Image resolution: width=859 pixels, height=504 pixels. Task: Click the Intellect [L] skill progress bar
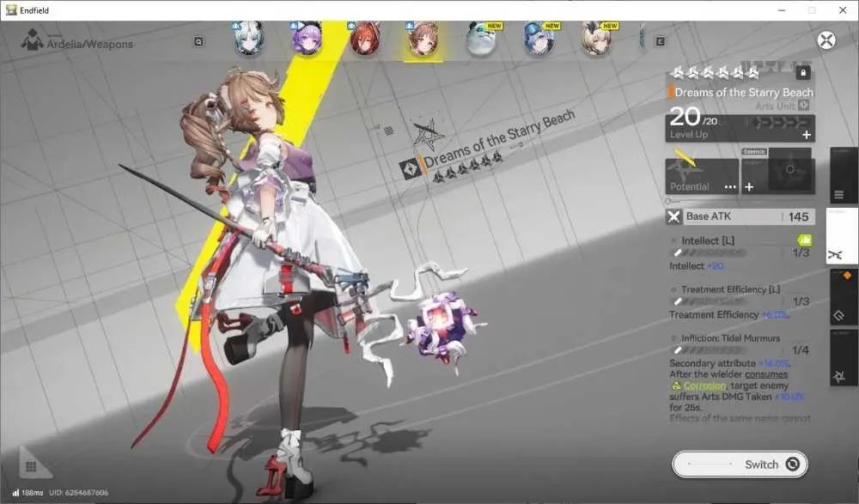710,253
